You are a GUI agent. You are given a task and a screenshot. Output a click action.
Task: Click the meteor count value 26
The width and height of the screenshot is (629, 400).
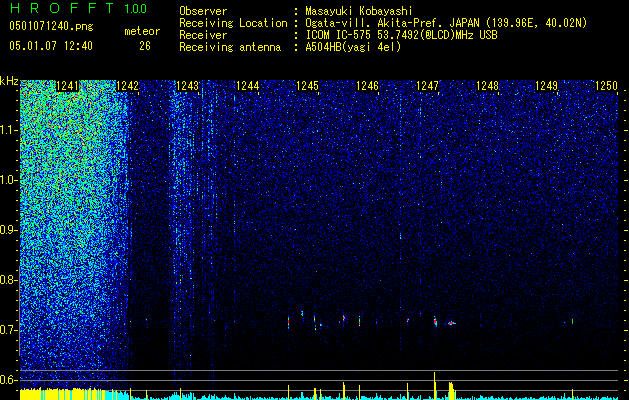pyautogui.click(x=145, y=46)
